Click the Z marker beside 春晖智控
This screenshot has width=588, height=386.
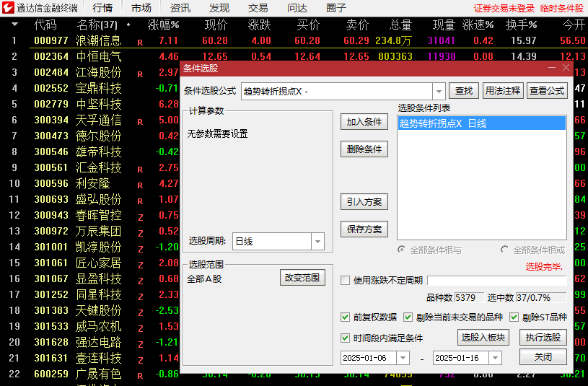point(141,217)
